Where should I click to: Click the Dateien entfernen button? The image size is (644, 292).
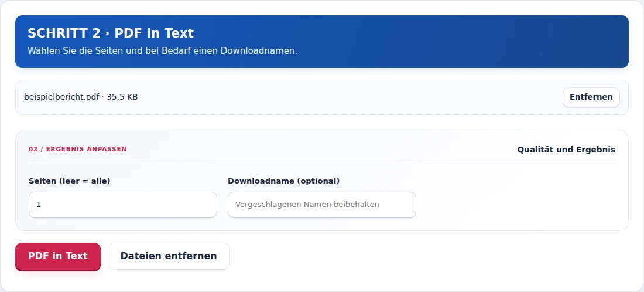coord(169,256)
